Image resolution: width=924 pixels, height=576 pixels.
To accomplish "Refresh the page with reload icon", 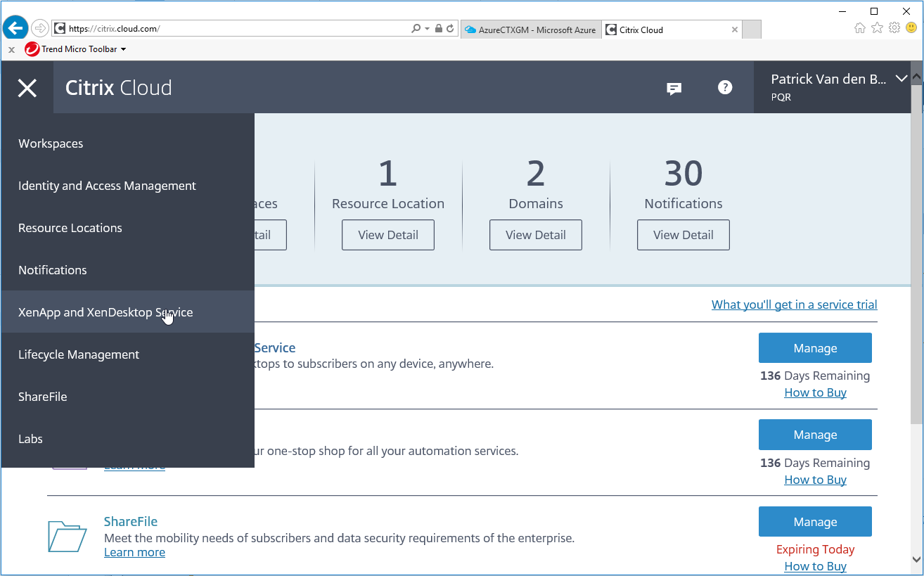I will (450, 29).
